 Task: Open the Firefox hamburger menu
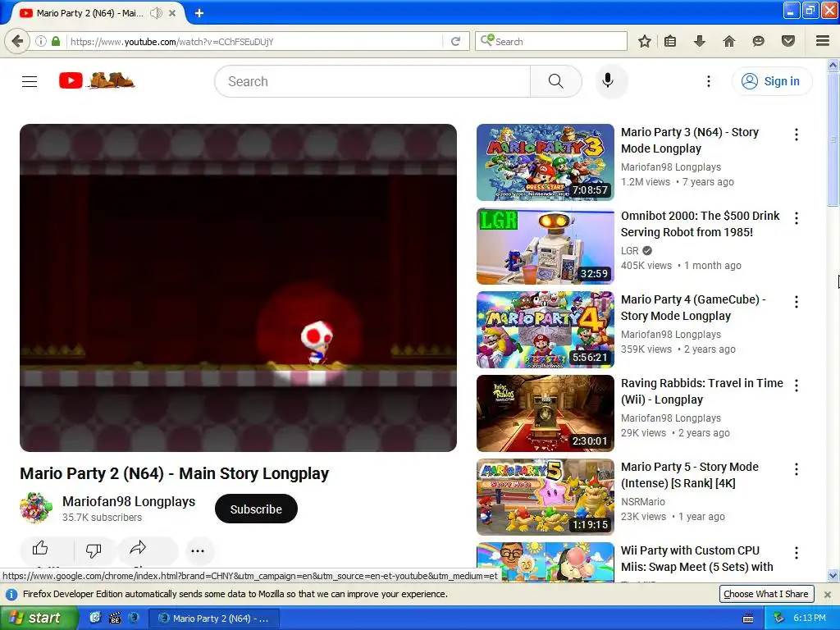823,41
